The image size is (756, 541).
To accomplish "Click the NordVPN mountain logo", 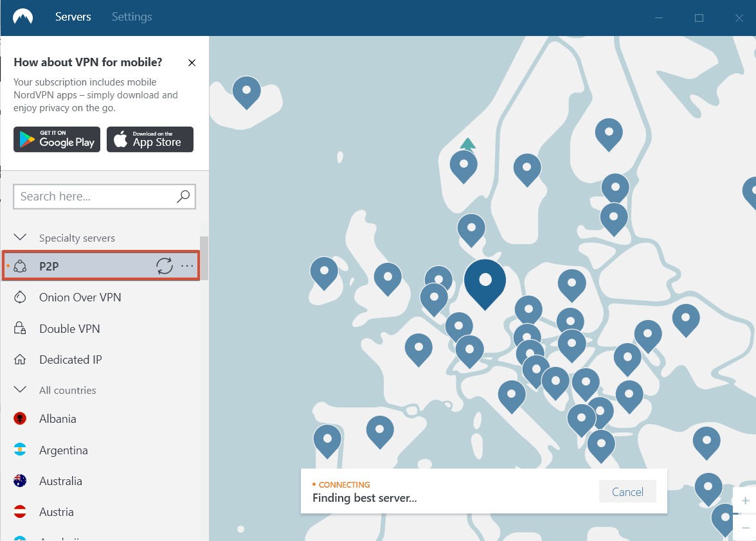I will pyautogui.click(x=22, y=17).
